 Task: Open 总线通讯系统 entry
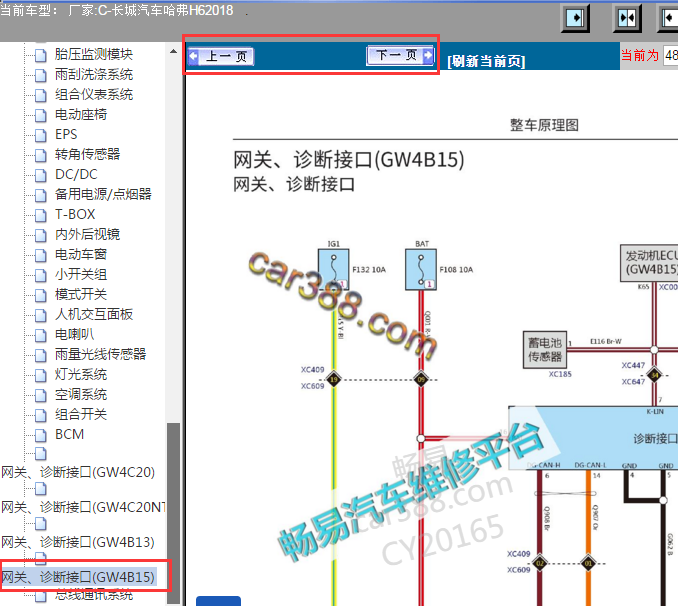click(93, 595)
